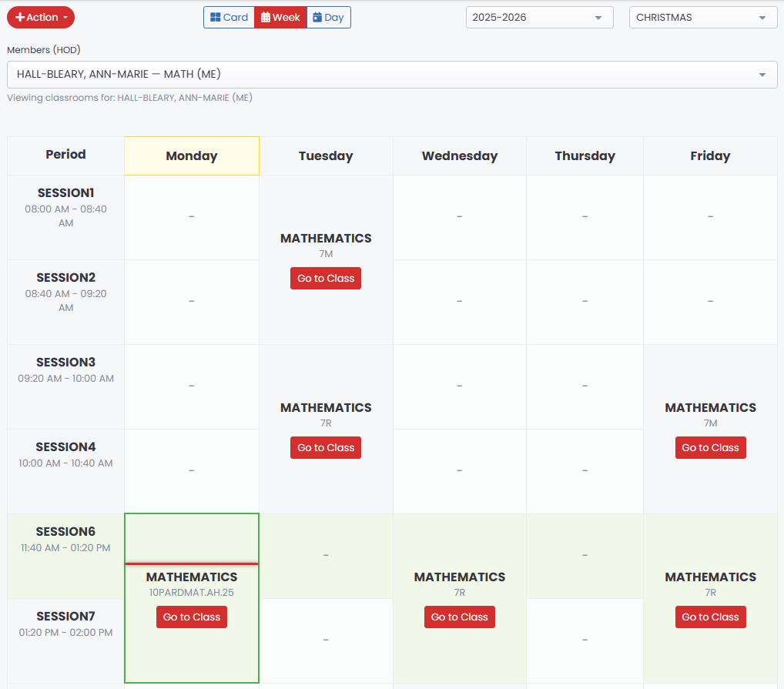Open the red Action menu button
The image size is (784, 689).
pyautogui.click(x=41, y=18)
